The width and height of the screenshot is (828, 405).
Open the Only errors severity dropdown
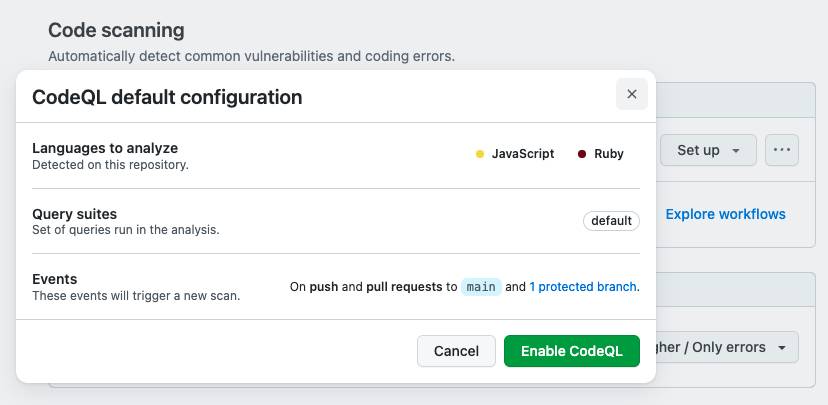[727, 347]
